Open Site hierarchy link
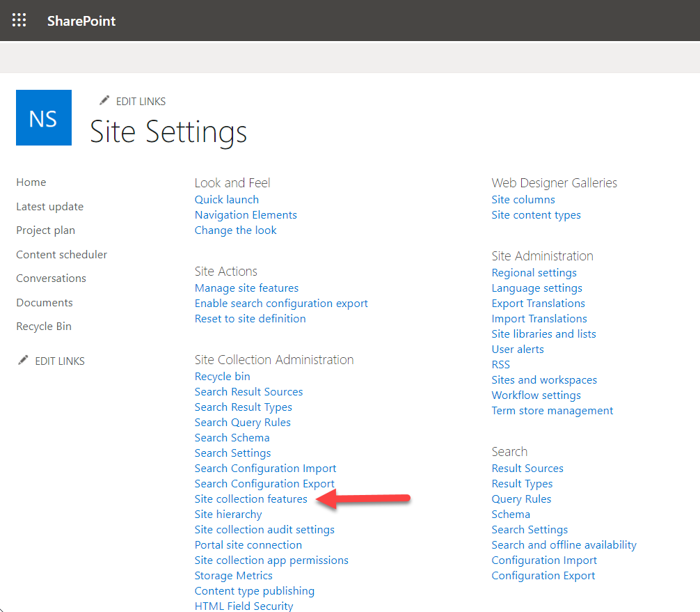The height and width of the screenshot is (612, 700). click(228, 515)
